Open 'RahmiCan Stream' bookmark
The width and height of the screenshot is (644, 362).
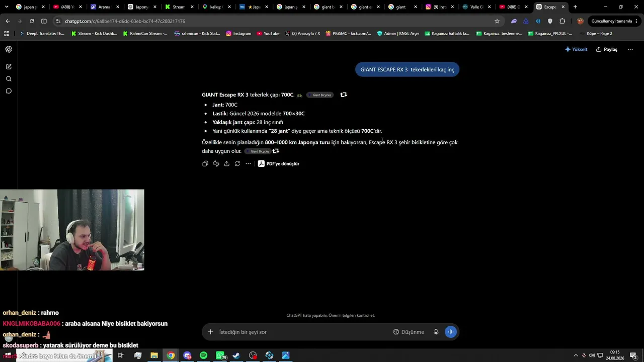tap(145, 34)
